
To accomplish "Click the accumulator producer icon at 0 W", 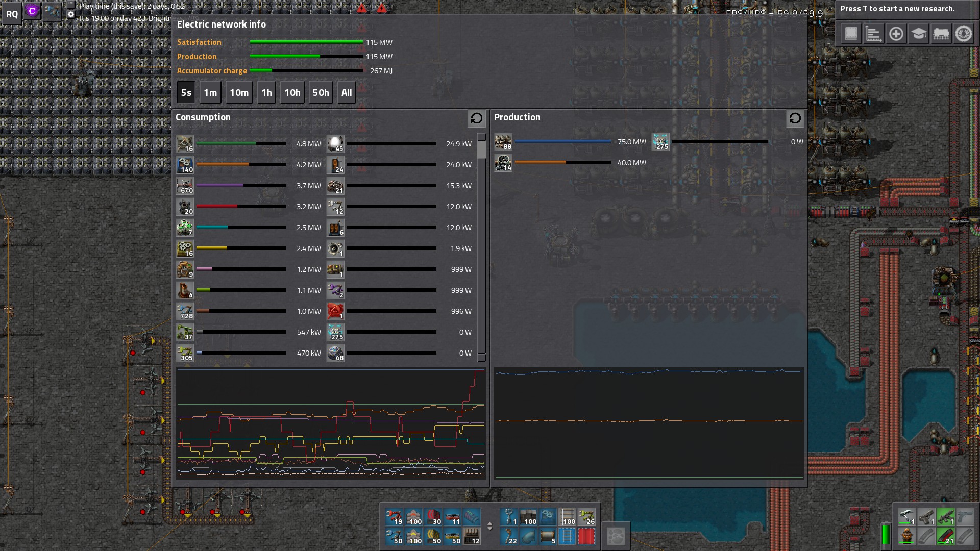I will 660,142.
